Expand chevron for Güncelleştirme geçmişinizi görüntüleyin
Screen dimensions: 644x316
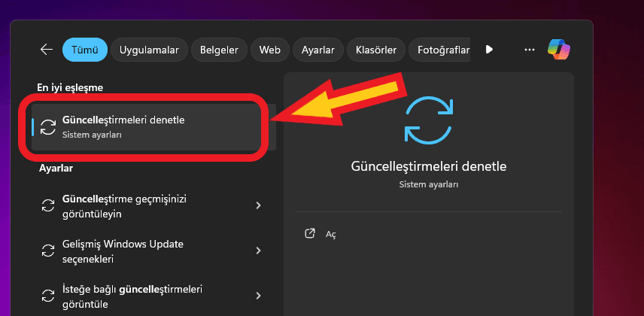(x=259, y=206)
